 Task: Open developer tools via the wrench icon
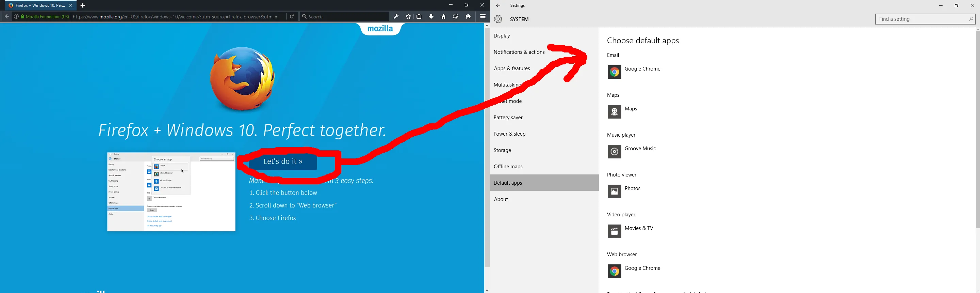tap(396, 17)
